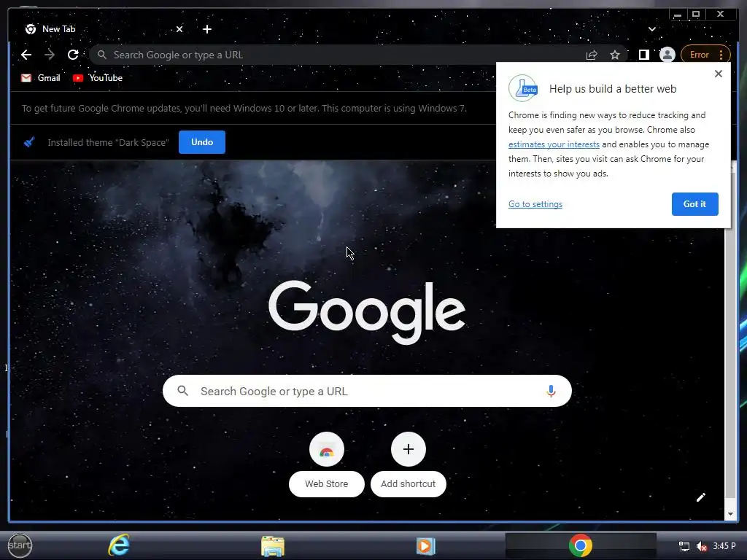Bookmark this tab with star icon
Viewport: 747px width, 560px height.
(x=615, y=55)
